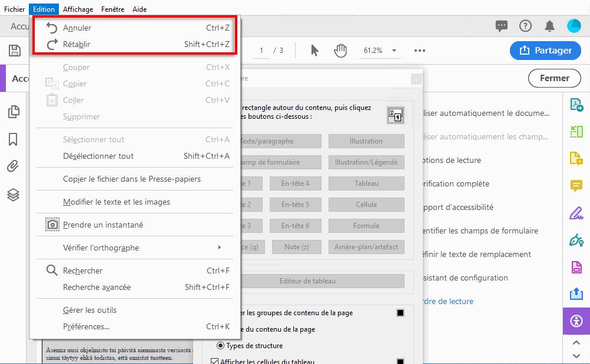The width and height of the screenshot is (590, 364).
Task: Click the Cellule button
Action: tap(366, 205)
